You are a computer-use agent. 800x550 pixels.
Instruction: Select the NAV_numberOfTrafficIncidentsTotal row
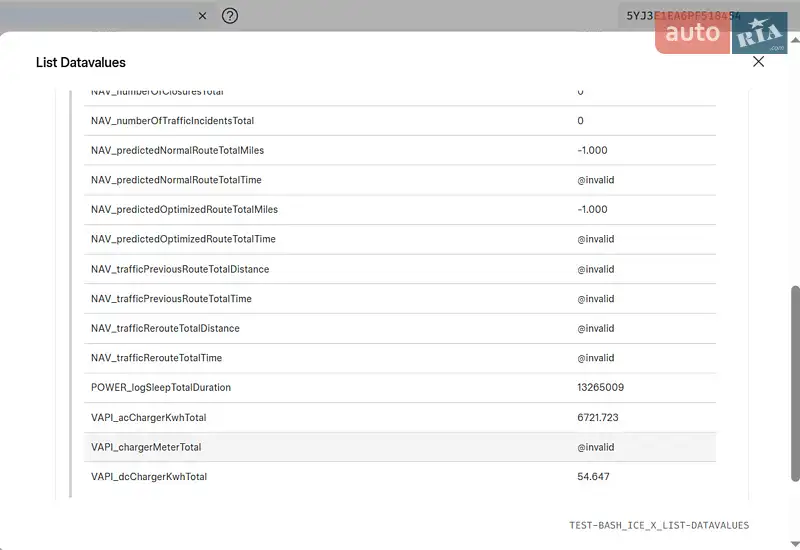point(172,121)
